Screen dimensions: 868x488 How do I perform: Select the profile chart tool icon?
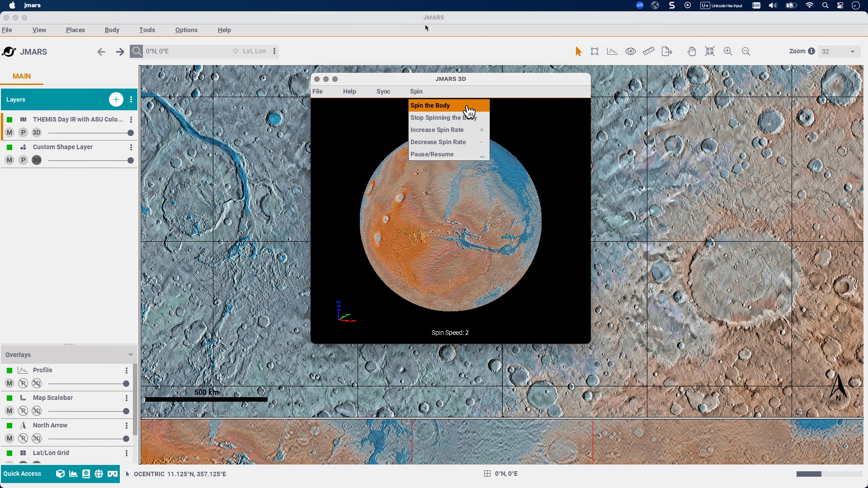pyautogui.click(x=612, y=52)
